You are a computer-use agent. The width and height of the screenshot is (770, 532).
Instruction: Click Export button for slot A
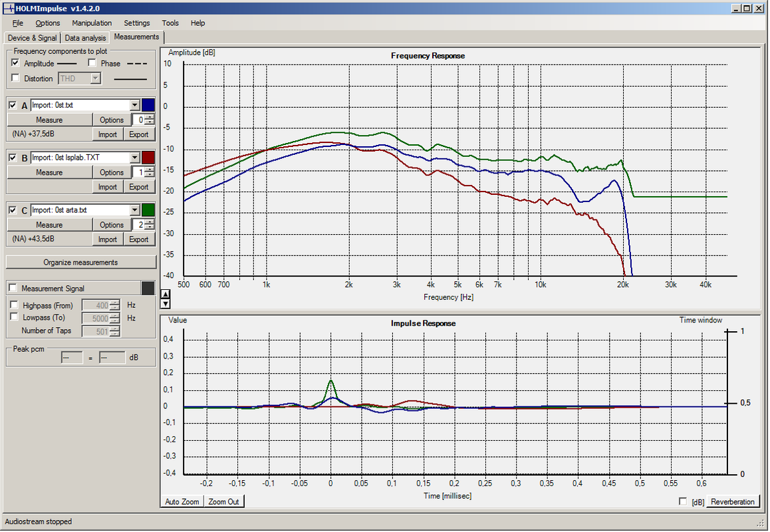click(x=139, y=134)
